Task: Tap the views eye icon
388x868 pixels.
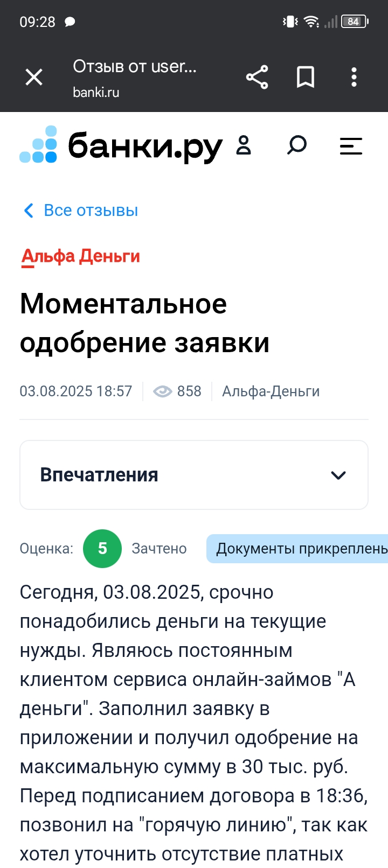Action: pyautogui.click(x=162, y=391)
